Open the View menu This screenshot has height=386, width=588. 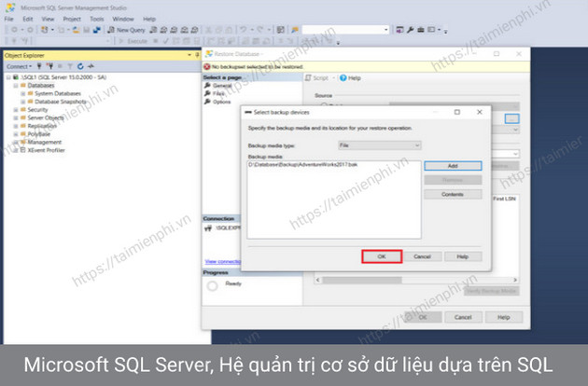(48, 19)
